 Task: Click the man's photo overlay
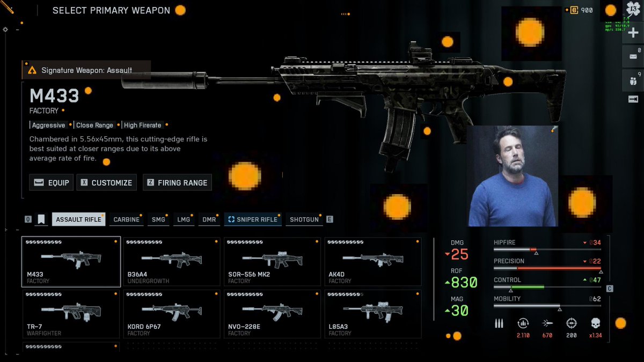(x=513, y=176)
